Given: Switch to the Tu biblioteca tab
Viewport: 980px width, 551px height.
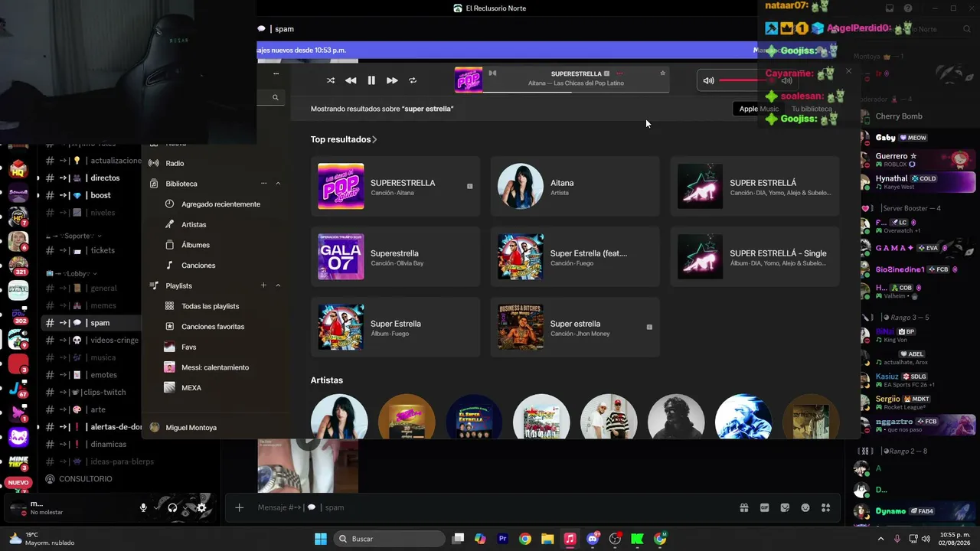Looking at the screenshot, I should pos(812,109).
